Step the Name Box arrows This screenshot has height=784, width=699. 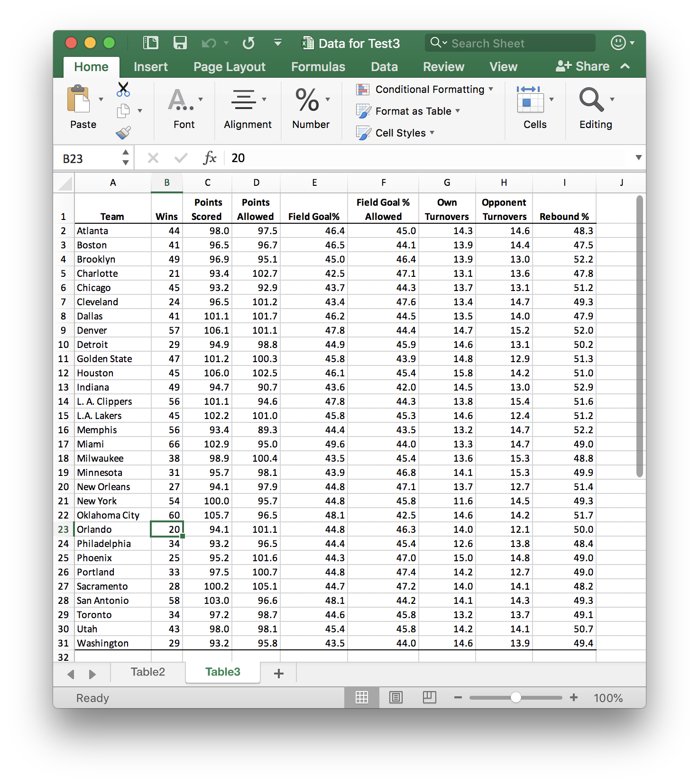tap(126, 157)
